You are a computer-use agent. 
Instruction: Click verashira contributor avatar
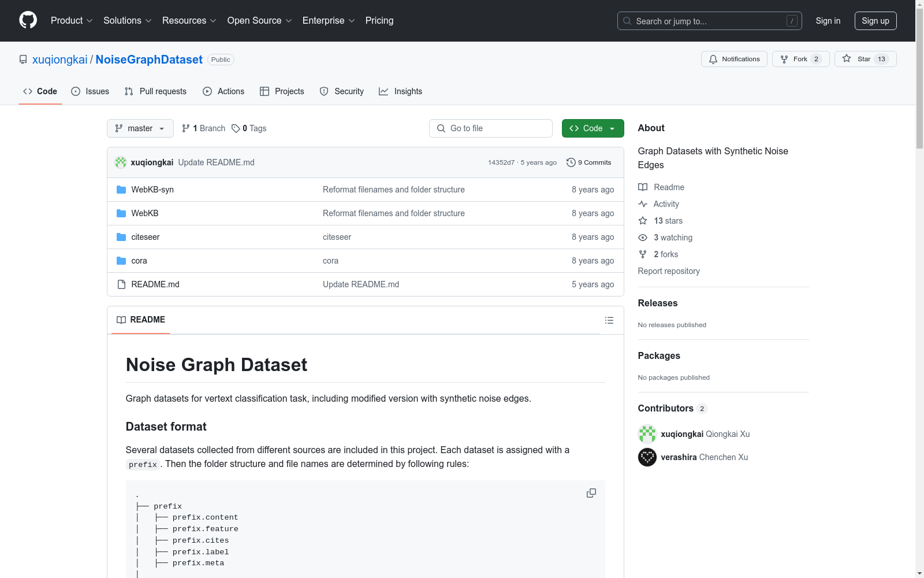(647, 457)
